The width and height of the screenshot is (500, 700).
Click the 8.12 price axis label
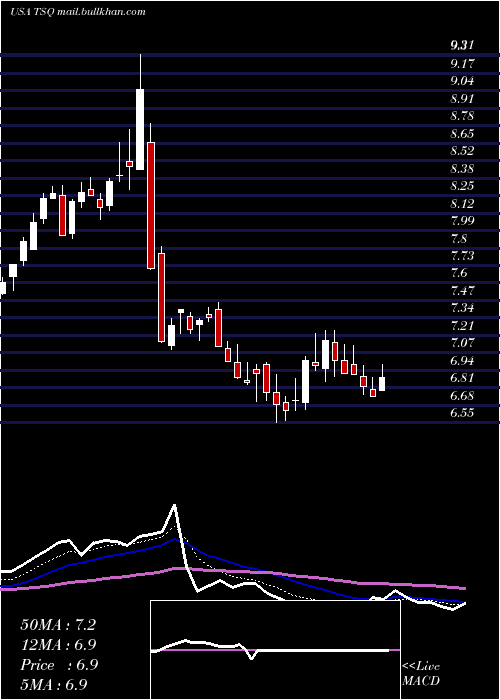[462, 204]
